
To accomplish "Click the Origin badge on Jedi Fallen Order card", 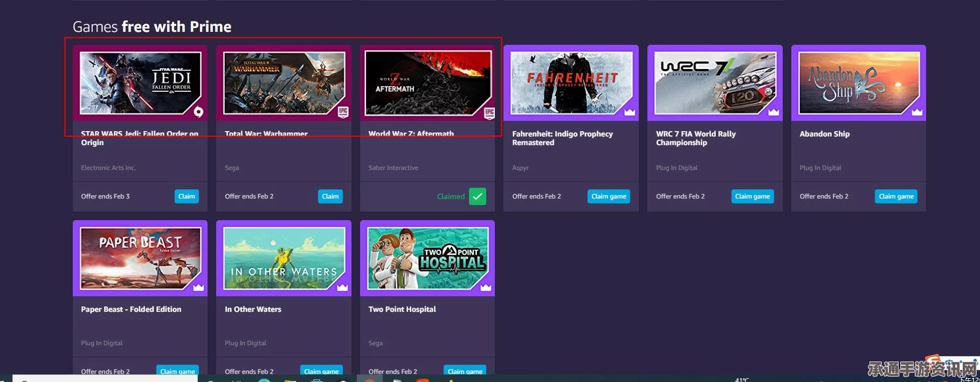I will pyautogui.click(x=198, y=112).
